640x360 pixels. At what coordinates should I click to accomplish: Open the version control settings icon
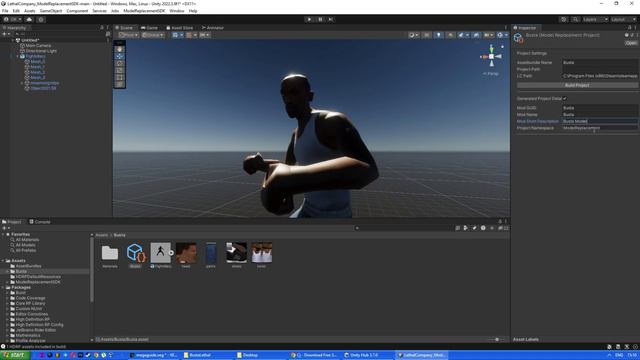point(41,19)
